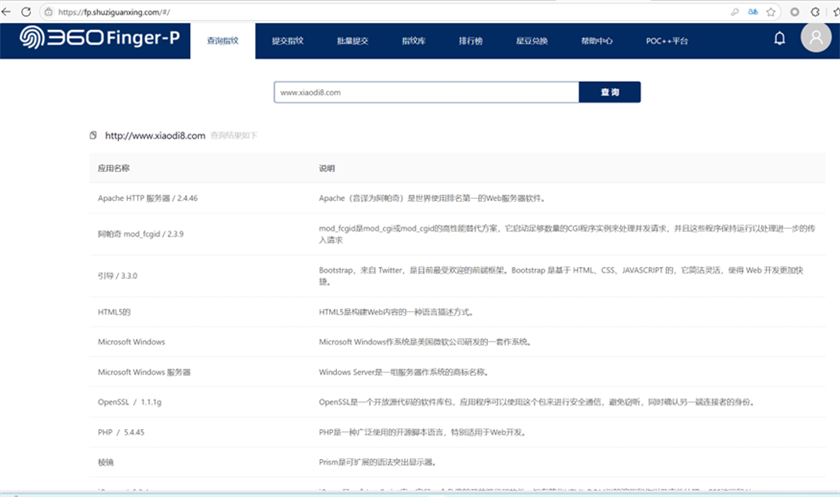
Task: Click the 应用名称 column header
Action: [x=114, y=168]
